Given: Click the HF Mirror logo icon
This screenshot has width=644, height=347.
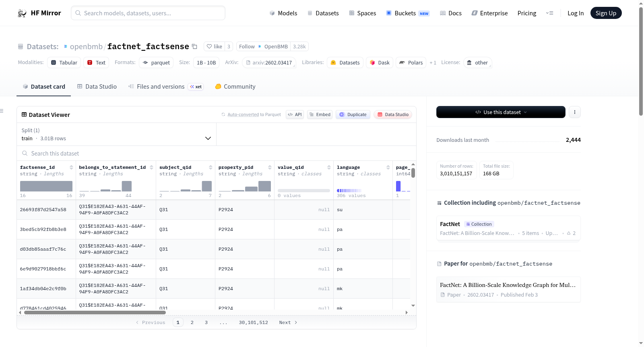Looking at the screenshot, I should [x=22, y=13].
